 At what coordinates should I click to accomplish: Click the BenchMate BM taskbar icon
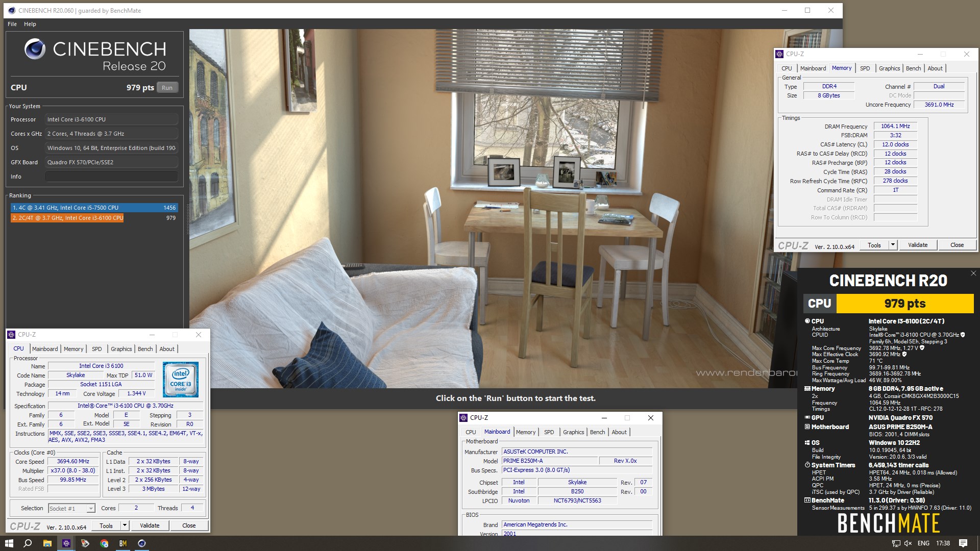coord(123,543)
